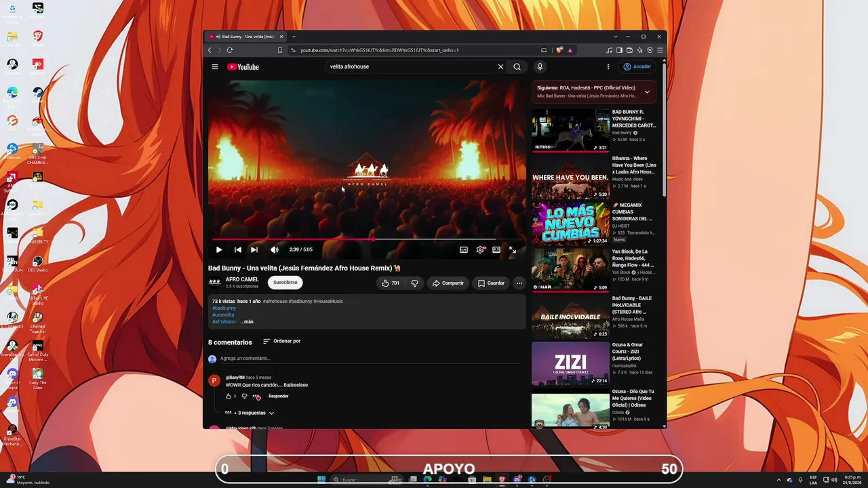Go back in the browser
868x488 pixels.
[x=210, y=50]
